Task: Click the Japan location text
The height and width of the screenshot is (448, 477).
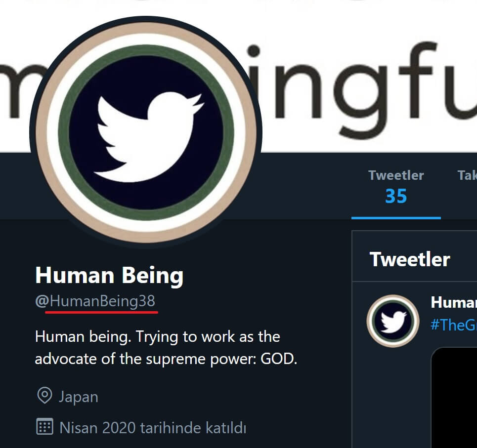Action: 78,397
